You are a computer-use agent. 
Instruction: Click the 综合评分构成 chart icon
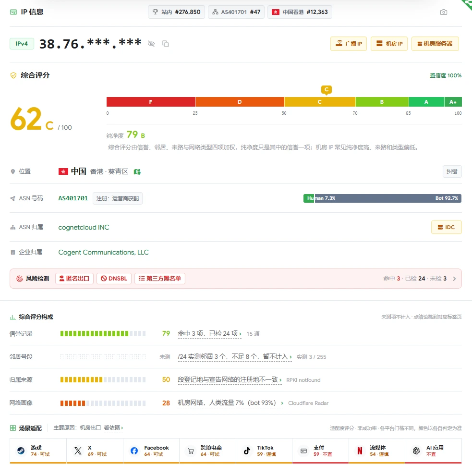(13, 317)
